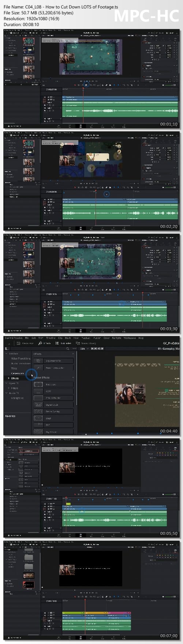Screen dimensions: 183x644
Task: Select Video Transitions in the Toolbox
Action: [20, 358]
